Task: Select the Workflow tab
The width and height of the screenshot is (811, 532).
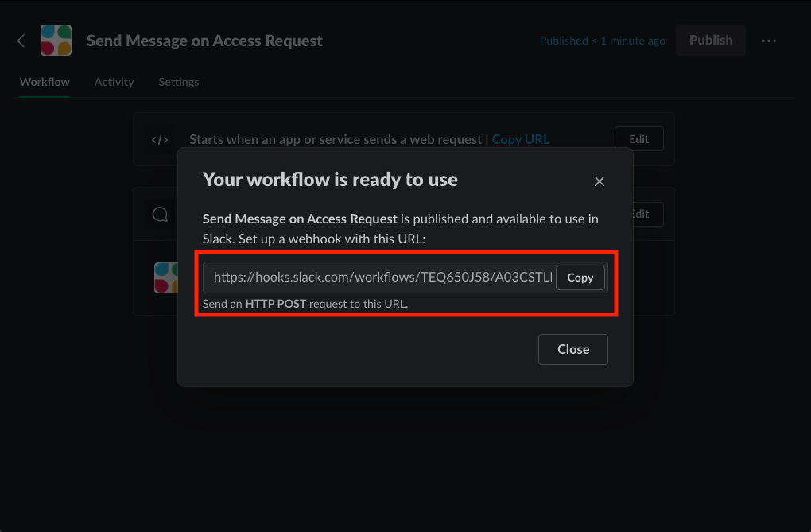Action: (x=44, y=81)
